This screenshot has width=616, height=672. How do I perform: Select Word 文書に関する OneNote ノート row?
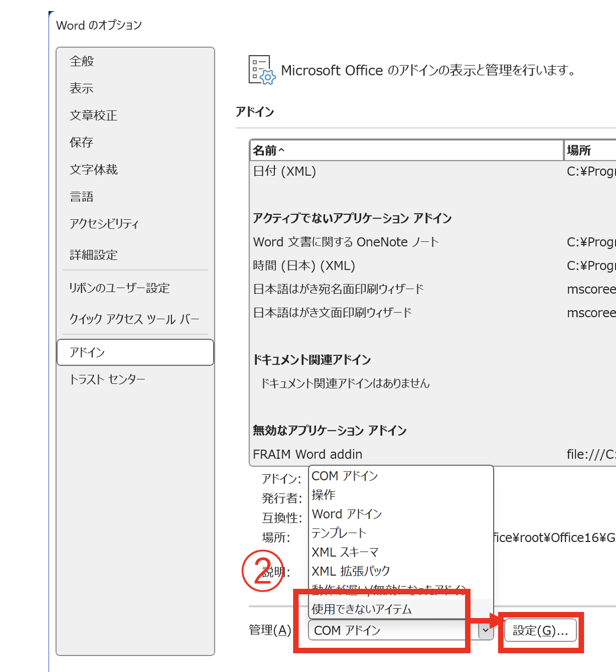click(x=346, y=242)
